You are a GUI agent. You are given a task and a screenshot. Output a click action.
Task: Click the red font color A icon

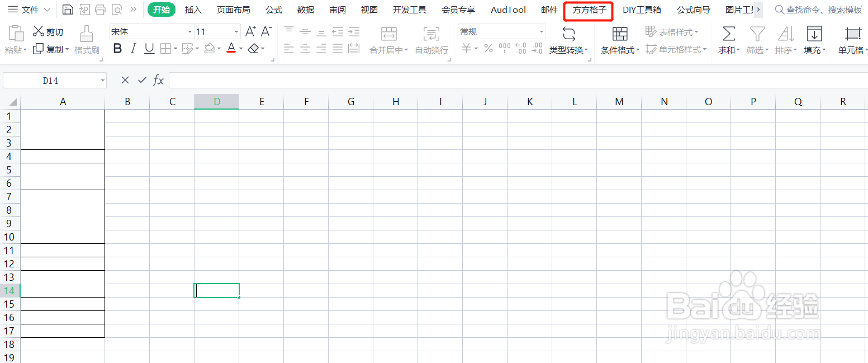point(231,49)
